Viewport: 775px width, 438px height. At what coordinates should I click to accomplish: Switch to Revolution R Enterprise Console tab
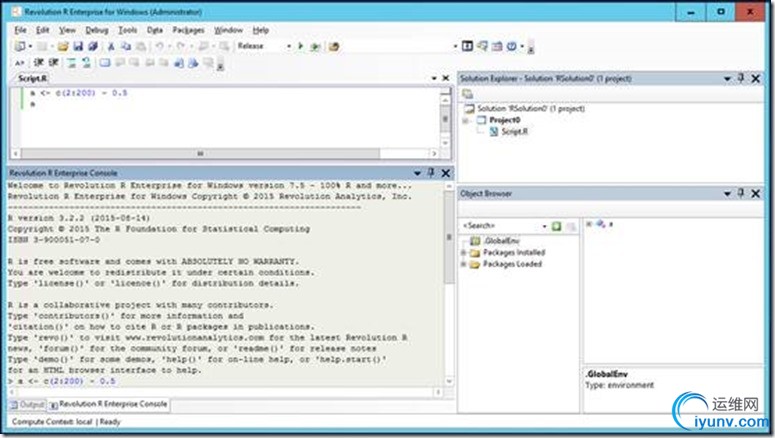109,404
